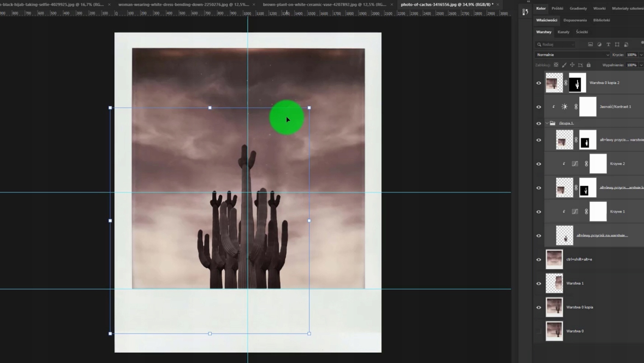The image size is (644, 363).
Task: Open the Normalnie blend mode dropdown
Action: 572,55
